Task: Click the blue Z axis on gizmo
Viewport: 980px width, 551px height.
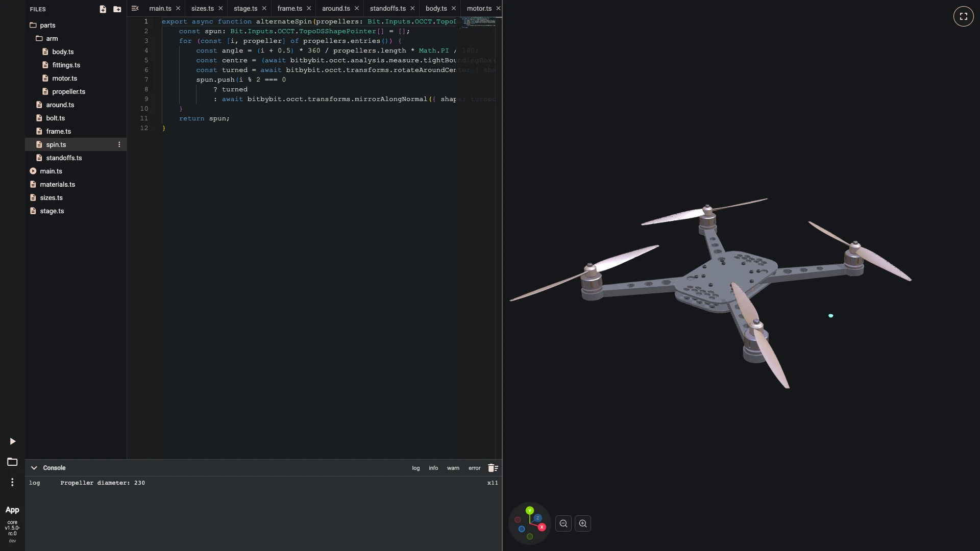Action: tap(537, 518)
